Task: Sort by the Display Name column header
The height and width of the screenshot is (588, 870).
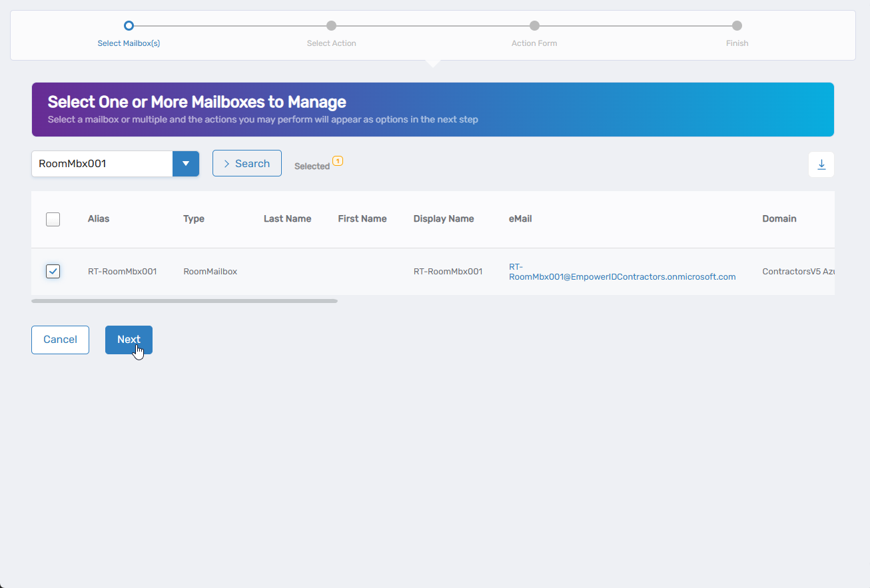Action: (x=444, y=218)
